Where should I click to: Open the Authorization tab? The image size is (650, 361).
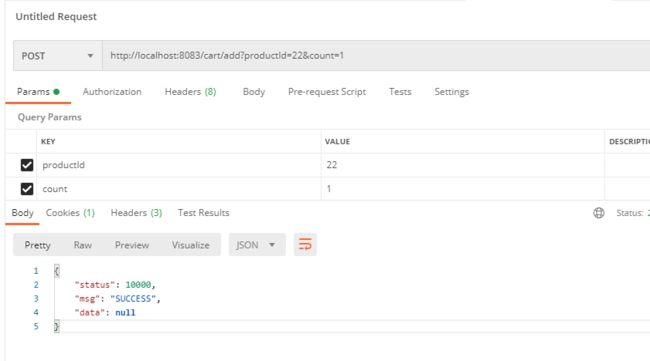click(112, 92)
